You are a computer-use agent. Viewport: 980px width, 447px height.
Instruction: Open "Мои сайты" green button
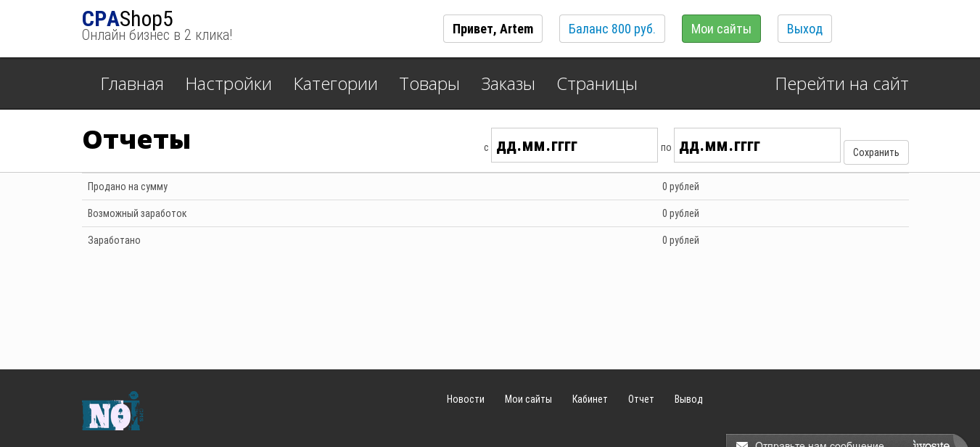point(721,29)
